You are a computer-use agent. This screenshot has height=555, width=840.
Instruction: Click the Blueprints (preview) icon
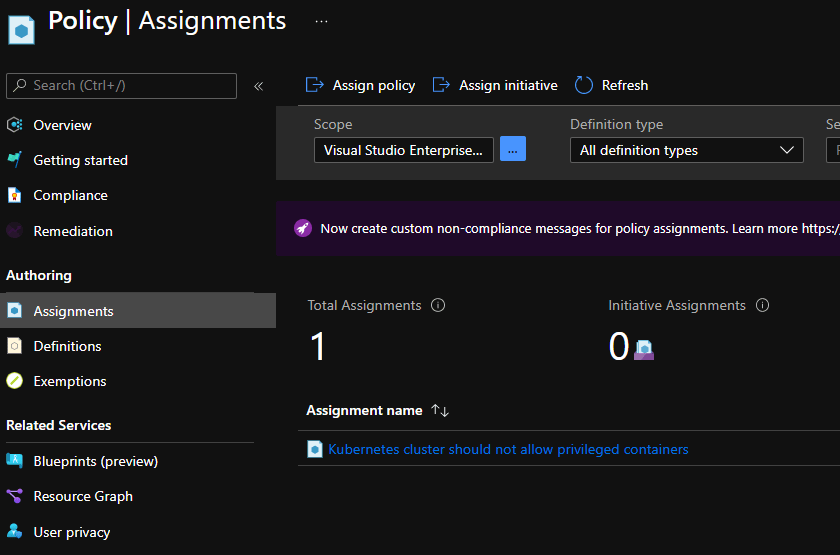(14, 461)
